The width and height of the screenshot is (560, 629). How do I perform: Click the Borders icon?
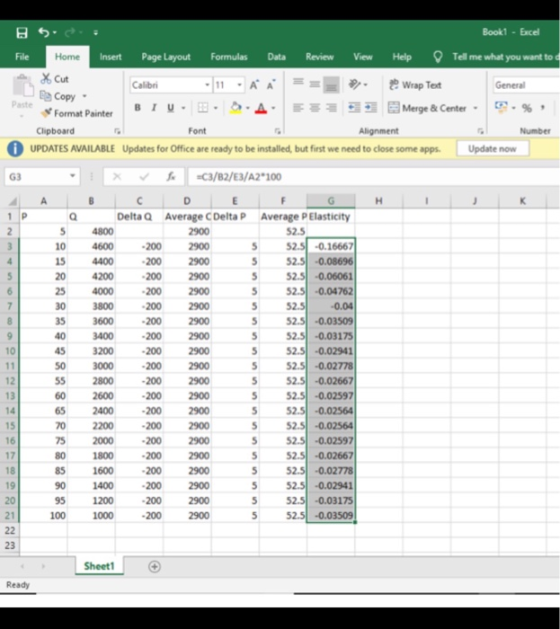203,108
